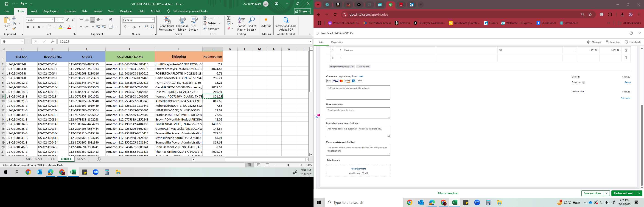Image resolution: width=644 pixels, height=207 pixels.
Task: Bookmark this page with the star icon
Action: pyautogui.click(x=591, y=14)
